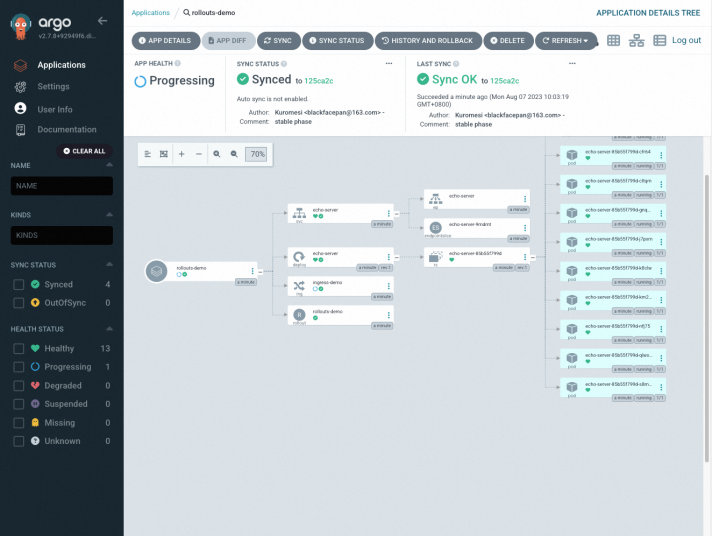This screenshot has width=712, height=536.
Task: Toggle the Healthy filter checkbox
Action: pos(19,348)
